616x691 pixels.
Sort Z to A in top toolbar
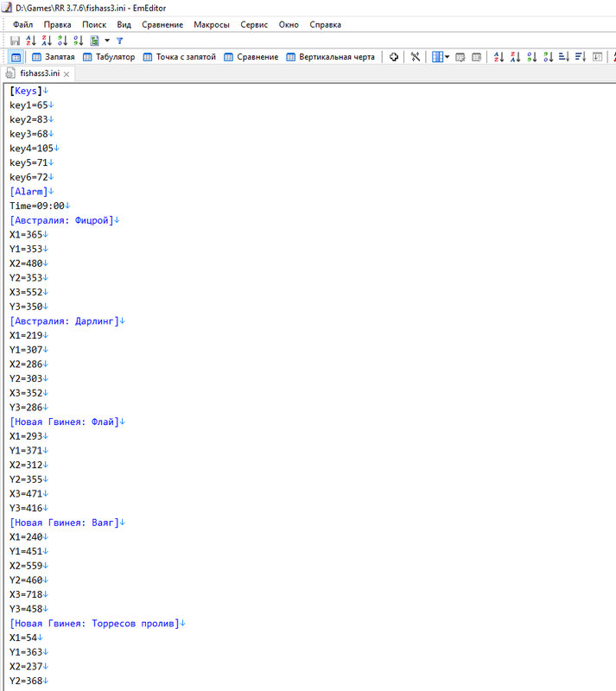click(47, 41)
